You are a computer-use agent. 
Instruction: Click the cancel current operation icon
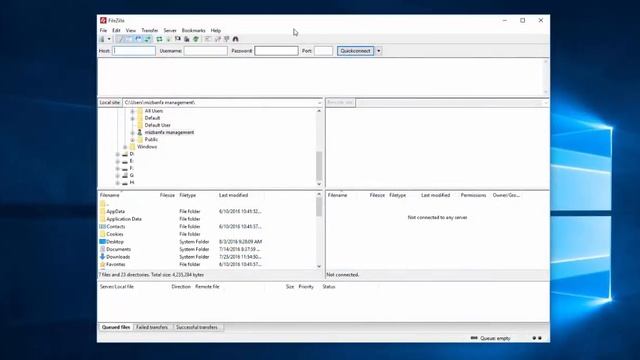(x=178, y=39)
